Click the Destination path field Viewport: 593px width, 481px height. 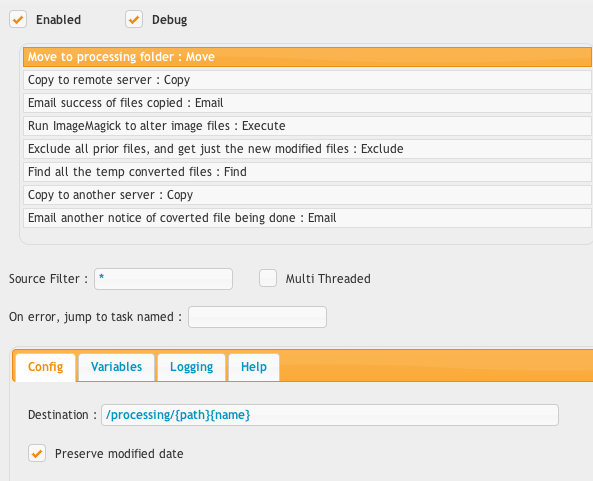330,415
